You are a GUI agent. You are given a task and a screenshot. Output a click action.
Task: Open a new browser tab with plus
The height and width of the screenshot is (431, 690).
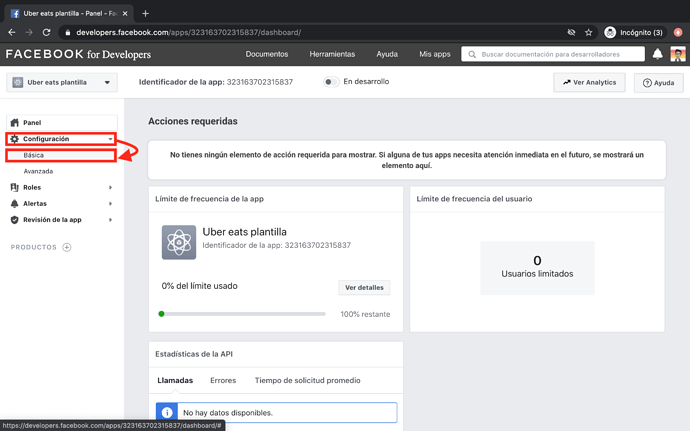pos(145,14)
